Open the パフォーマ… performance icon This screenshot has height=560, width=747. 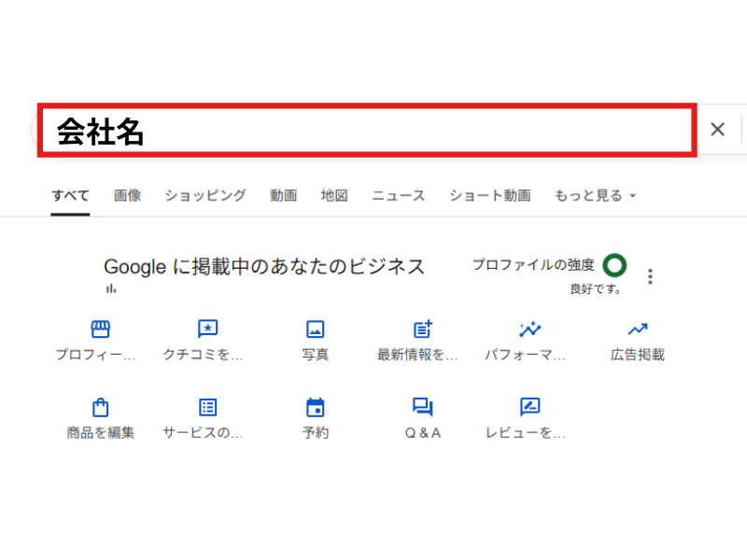pyautogui.click(x=529, y=329)
